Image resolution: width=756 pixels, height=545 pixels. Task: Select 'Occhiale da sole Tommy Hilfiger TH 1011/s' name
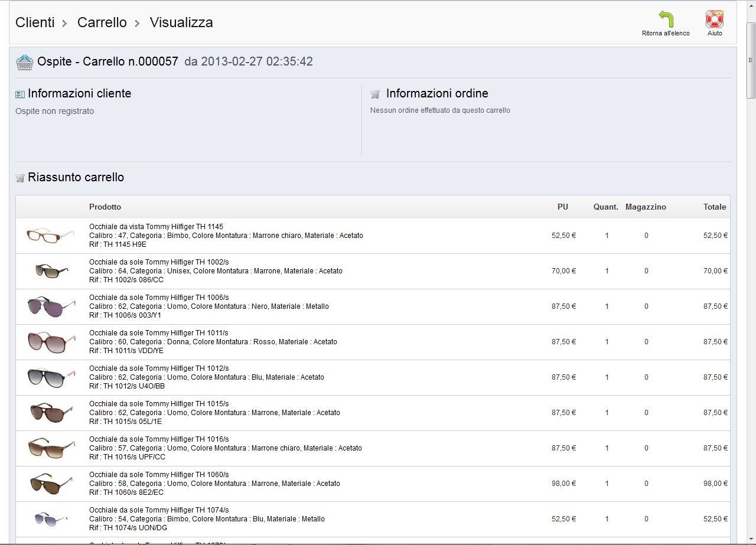point(158,333)
